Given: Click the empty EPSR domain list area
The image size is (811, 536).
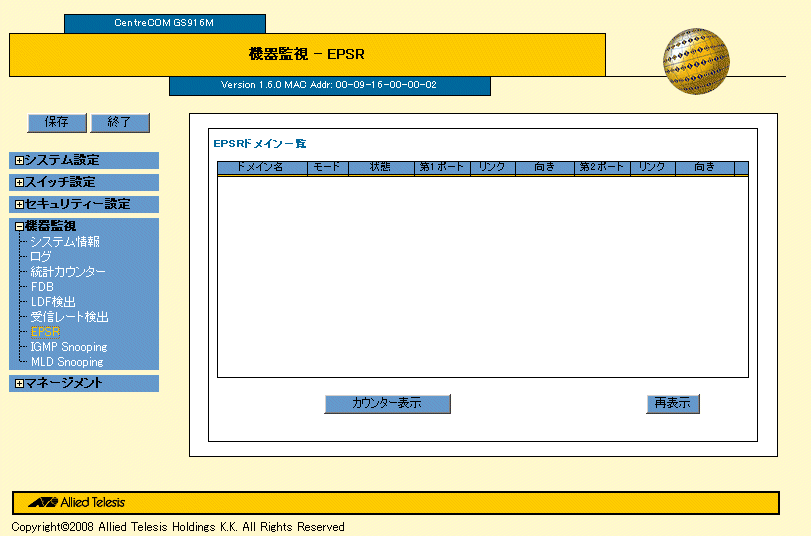Looking at the screenshot, I should pos(483,277).
